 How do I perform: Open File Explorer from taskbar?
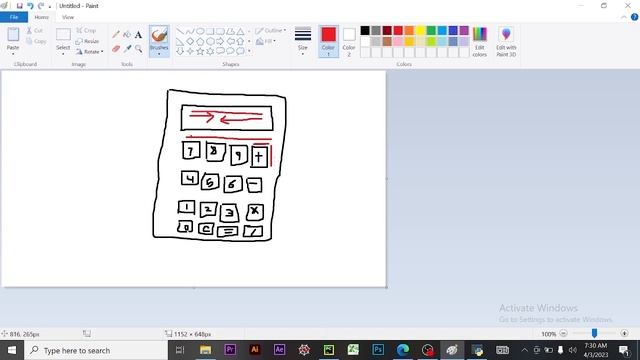point(205,350)
